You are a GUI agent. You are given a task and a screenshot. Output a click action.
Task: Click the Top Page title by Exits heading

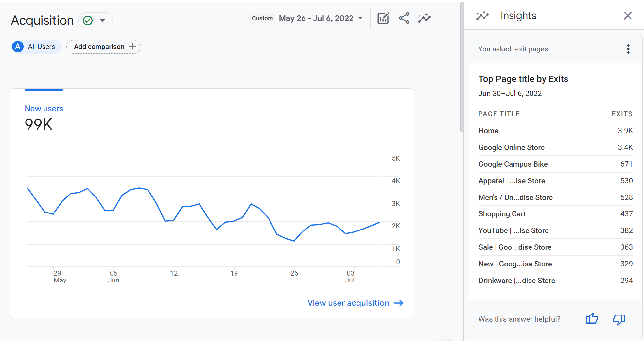(x=523, y=79)
